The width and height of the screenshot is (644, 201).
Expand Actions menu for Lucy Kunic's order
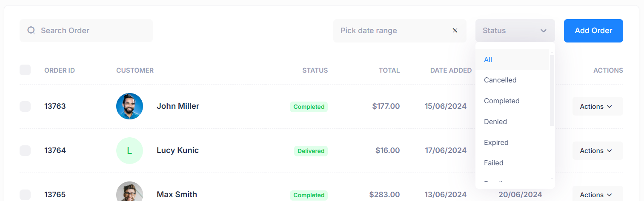coord(598,150)
